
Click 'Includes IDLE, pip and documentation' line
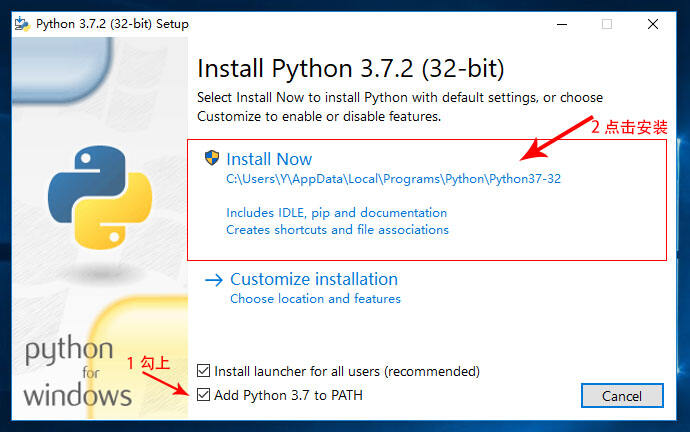pos(336,213)
